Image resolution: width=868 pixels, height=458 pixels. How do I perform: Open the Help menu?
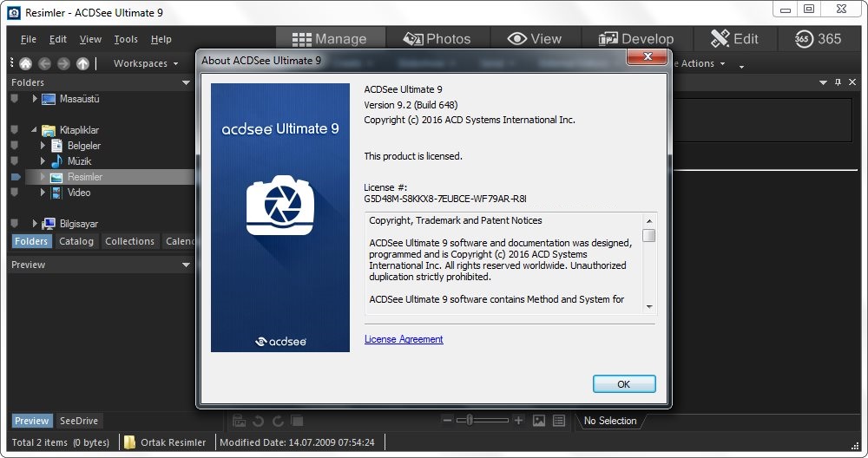[161, 39]
